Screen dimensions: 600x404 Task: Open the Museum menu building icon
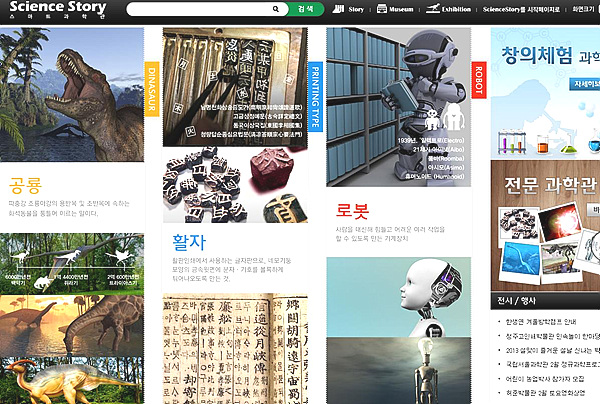pyautogui.click(x=382, y=9)
